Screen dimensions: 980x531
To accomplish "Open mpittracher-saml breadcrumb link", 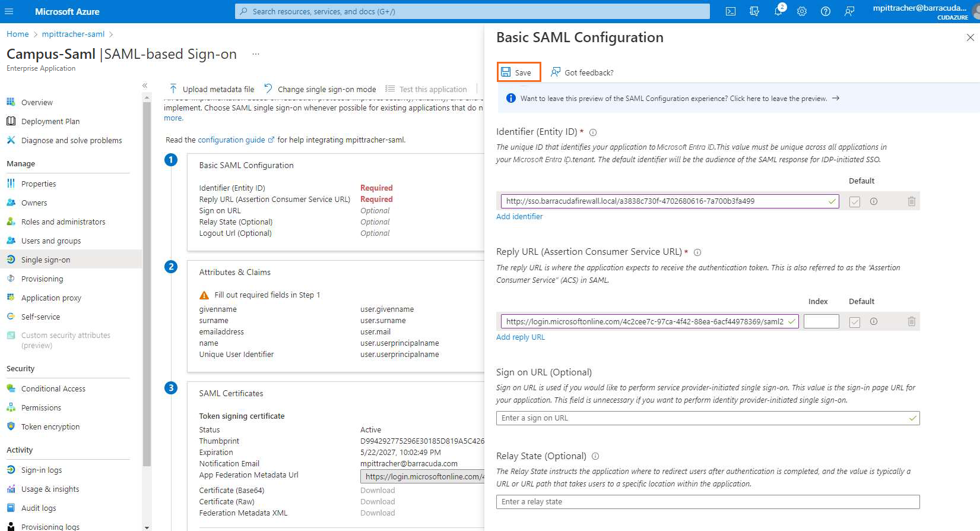I will pos(73,34).
